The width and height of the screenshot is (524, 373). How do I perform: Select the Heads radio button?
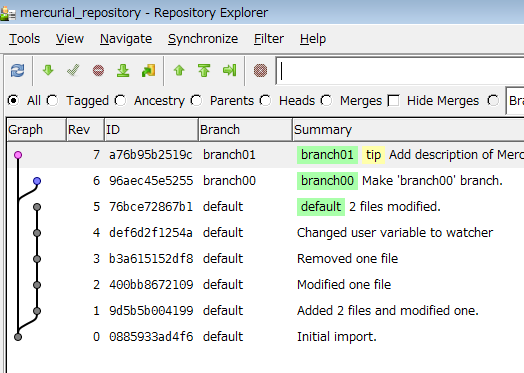[x=265, y=100]
